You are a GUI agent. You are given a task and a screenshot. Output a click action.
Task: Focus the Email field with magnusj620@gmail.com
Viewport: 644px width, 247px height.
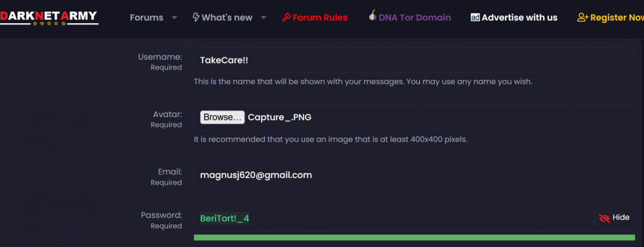tap(414, 175)
